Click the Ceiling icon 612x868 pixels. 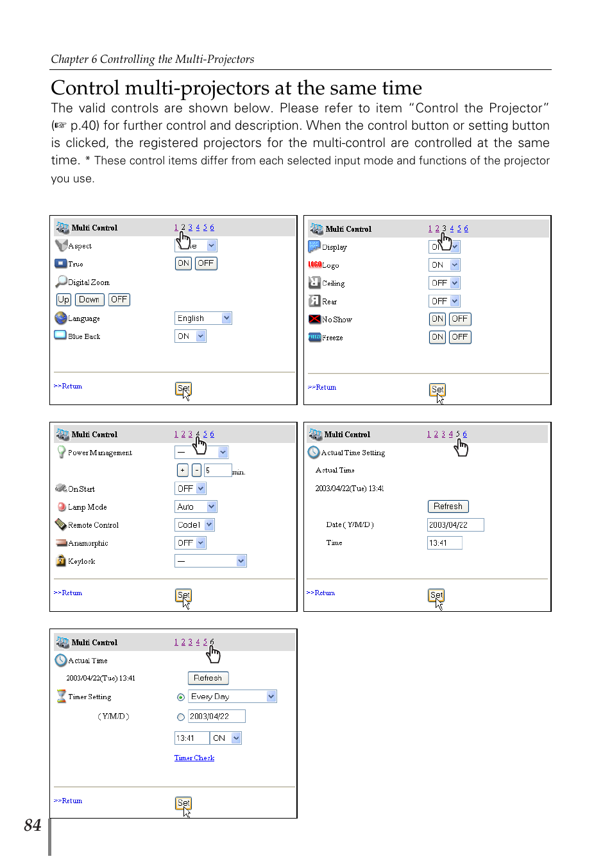[314, 282]
